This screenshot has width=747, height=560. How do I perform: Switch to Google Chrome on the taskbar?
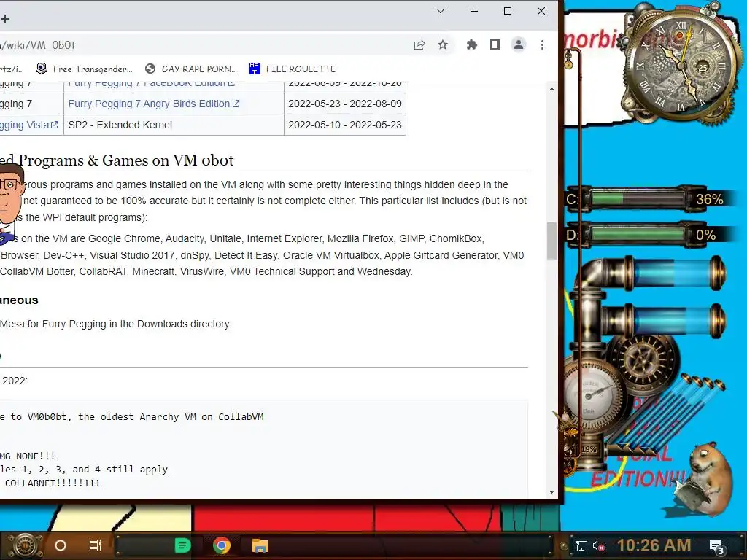[x=222, y=545]
